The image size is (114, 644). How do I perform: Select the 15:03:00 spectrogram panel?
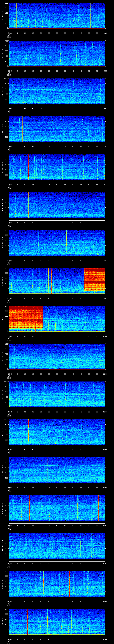pos(57,91)
